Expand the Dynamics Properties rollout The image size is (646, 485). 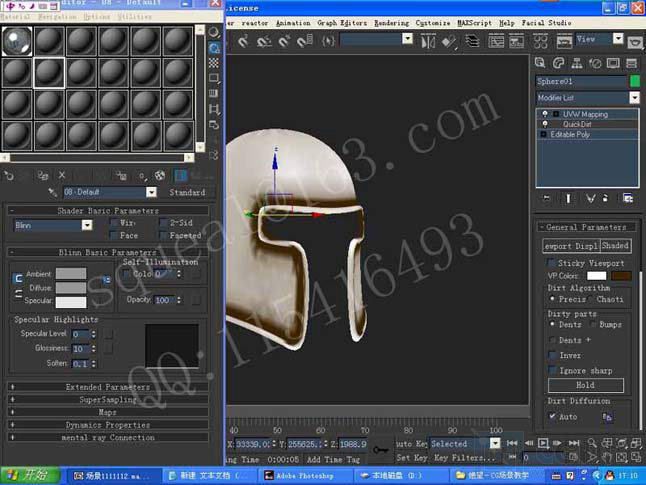pos(108,425)
